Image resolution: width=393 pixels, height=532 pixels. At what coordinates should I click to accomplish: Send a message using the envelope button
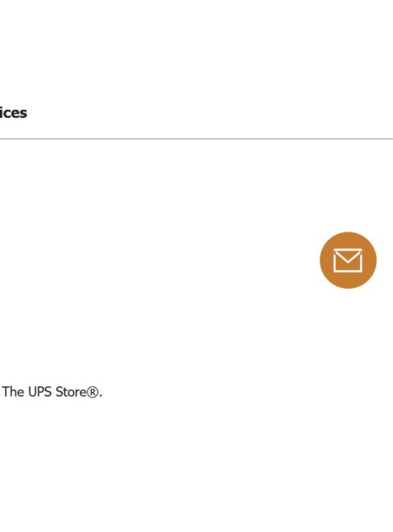click(x=348, y=260)
